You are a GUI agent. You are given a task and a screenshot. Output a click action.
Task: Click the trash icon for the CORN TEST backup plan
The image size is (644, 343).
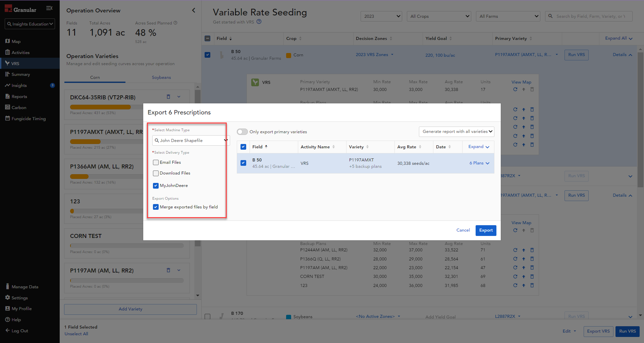pyautogui.click(x=532, y=277)
